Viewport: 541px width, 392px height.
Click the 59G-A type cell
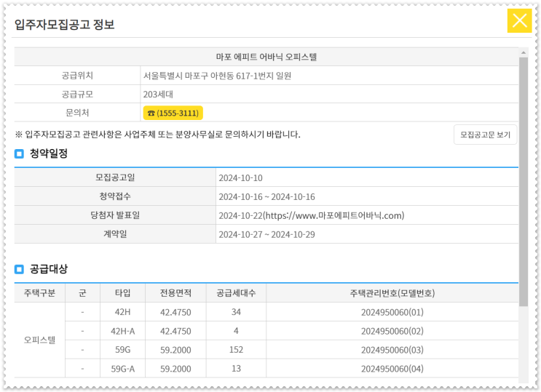coord(122,369)
